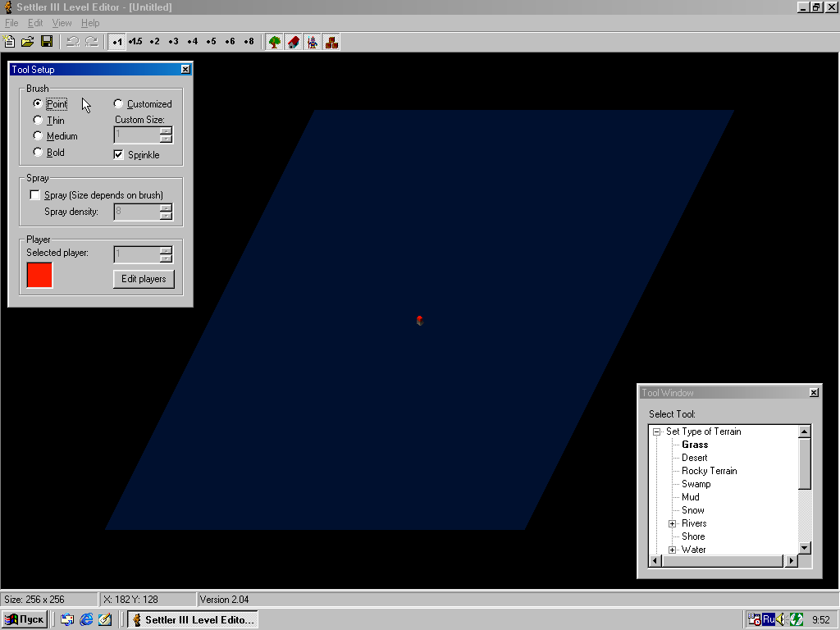Open the View menu
840x630 pixels.
(62, 23)
